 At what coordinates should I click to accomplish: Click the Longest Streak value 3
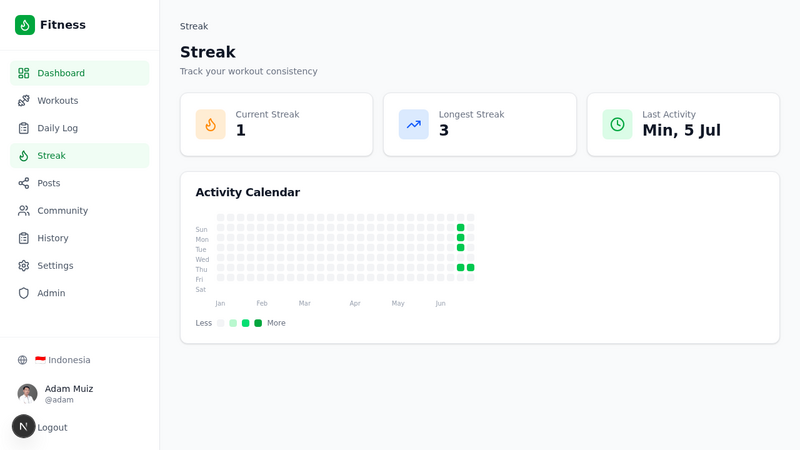click(444, 131)
